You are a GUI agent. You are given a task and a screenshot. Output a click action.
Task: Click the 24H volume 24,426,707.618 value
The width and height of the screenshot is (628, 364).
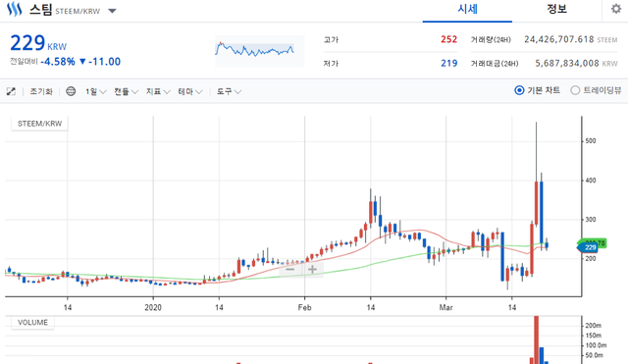(559, 39)
